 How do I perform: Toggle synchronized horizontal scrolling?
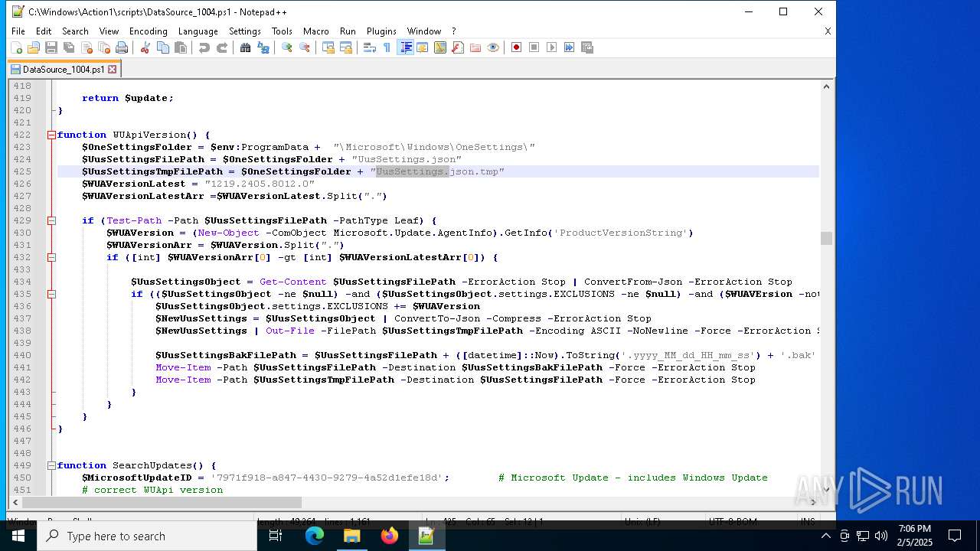346,47
